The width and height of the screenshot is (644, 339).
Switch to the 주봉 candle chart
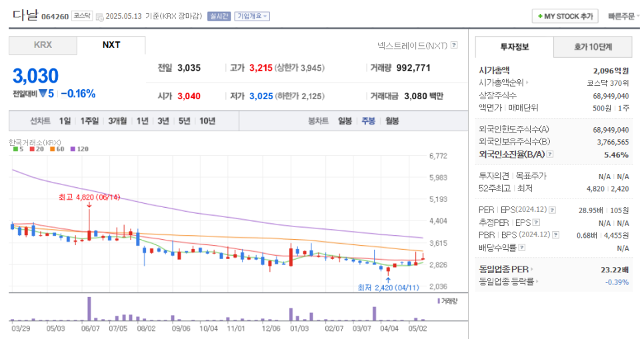pyautogui.click(x=369, y=121)
